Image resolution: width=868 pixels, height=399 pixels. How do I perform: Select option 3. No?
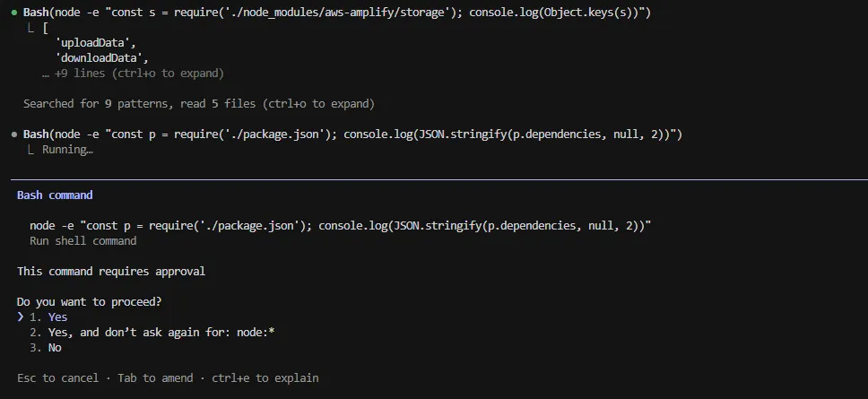tap(47, 347)
